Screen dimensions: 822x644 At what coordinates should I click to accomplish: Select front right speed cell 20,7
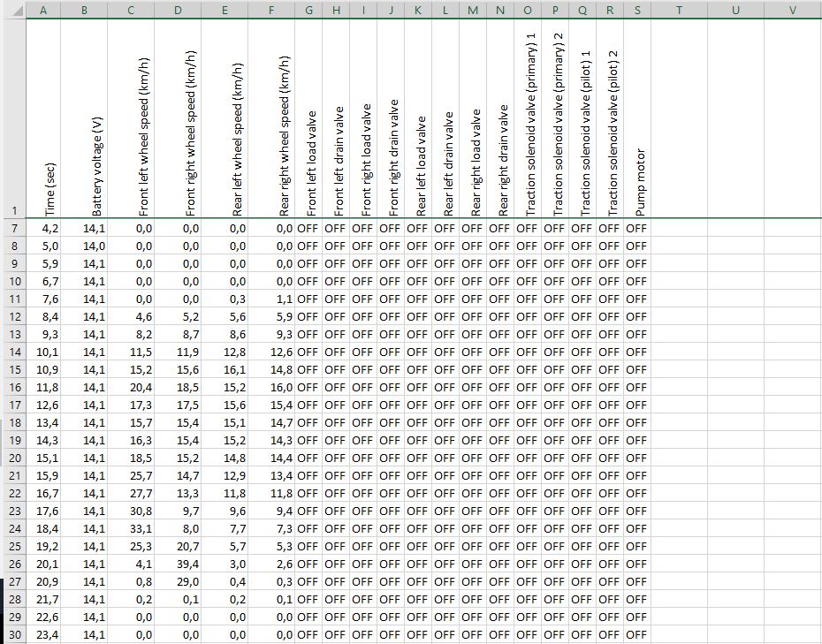click(x=178, y=546)
